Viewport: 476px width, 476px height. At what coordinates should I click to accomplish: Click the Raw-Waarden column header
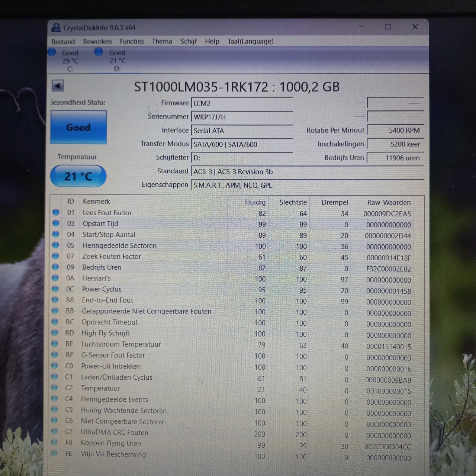(x=389, y=203)
